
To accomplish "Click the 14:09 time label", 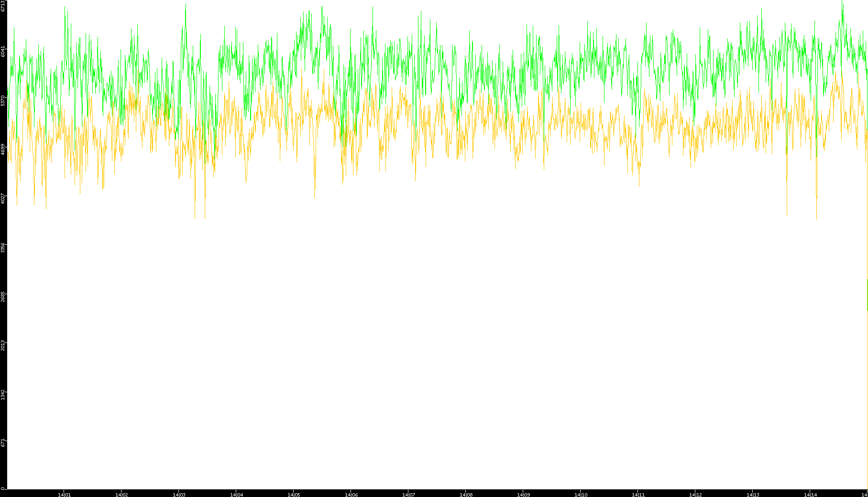I will click(524, 495).
